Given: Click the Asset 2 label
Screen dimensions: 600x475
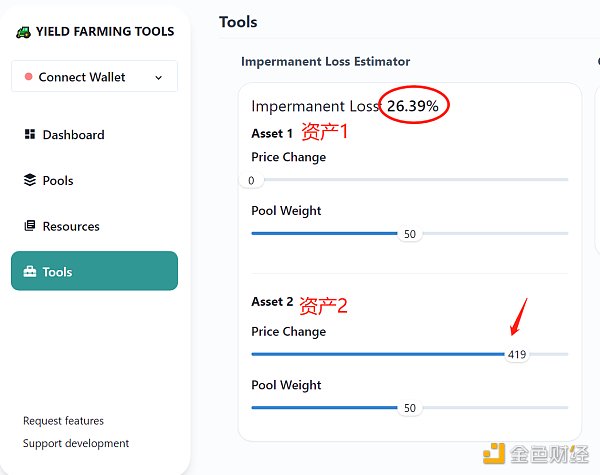Looking at the screenshot, I should click(272, 302).
